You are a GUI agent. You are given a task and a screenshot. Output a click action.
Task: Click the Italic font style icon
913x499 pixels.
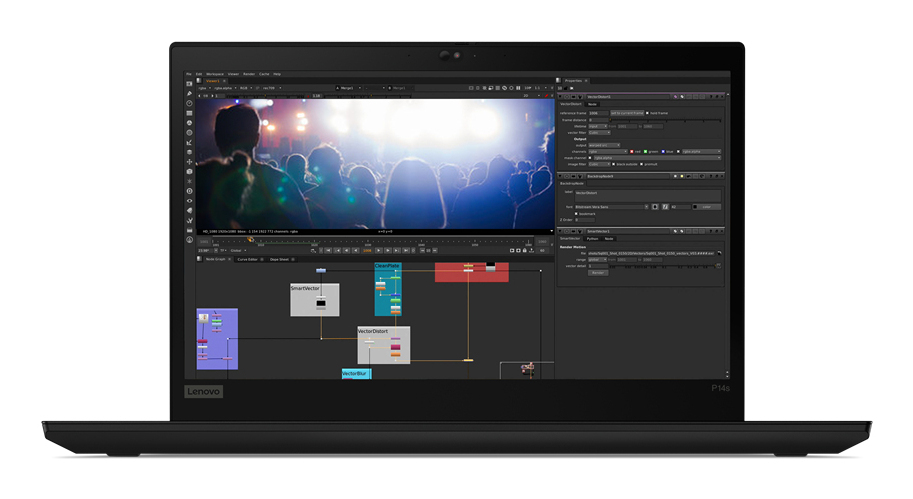point(665,207)
